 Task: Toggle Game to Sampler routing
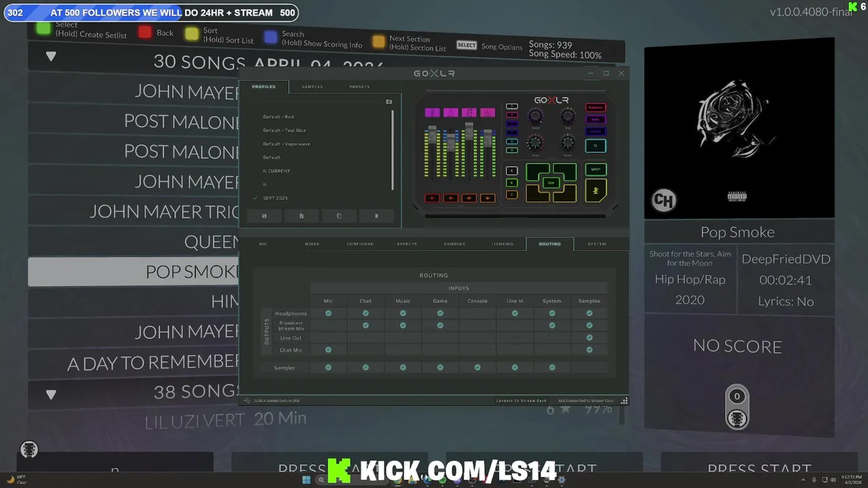click(440, 367)
